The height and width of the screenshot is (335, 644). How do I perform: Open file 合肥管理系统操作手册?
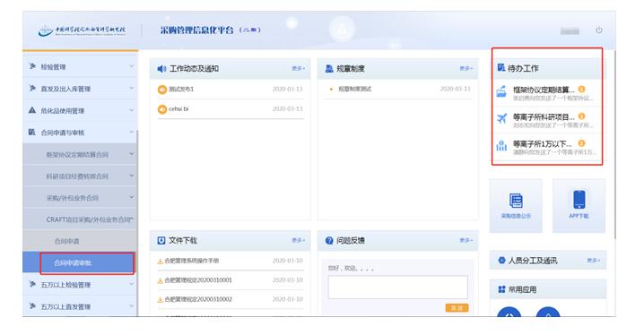(191, 261)
